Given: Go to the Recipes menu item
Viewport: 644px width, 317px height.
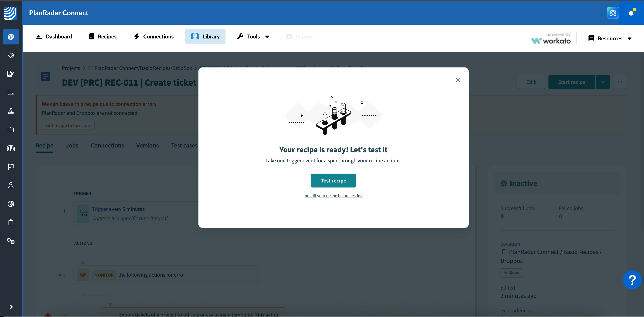Looking at the screenshot, I should tap(102, 37).
